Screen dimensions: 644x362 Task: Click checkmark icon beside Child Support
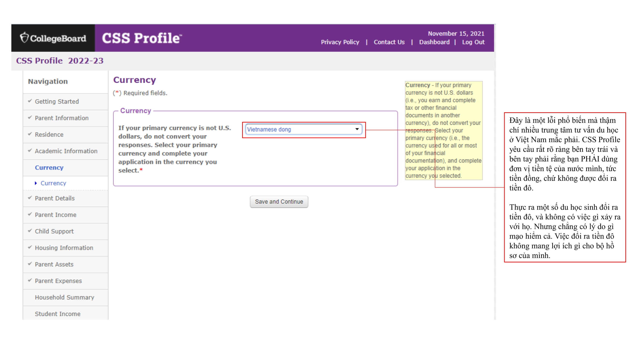tap(30, 231)
